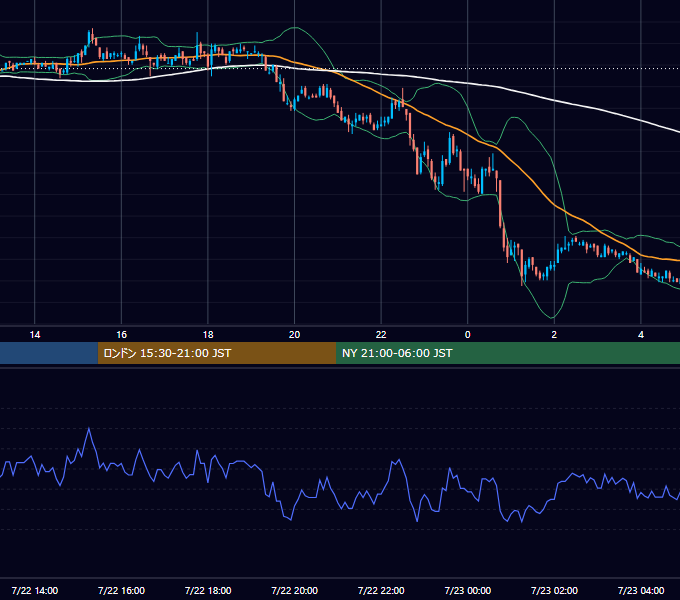This screenshot has height=600, width=680.
Task: Click the 7/23 04:00 date label
Action: pos(641,590)
